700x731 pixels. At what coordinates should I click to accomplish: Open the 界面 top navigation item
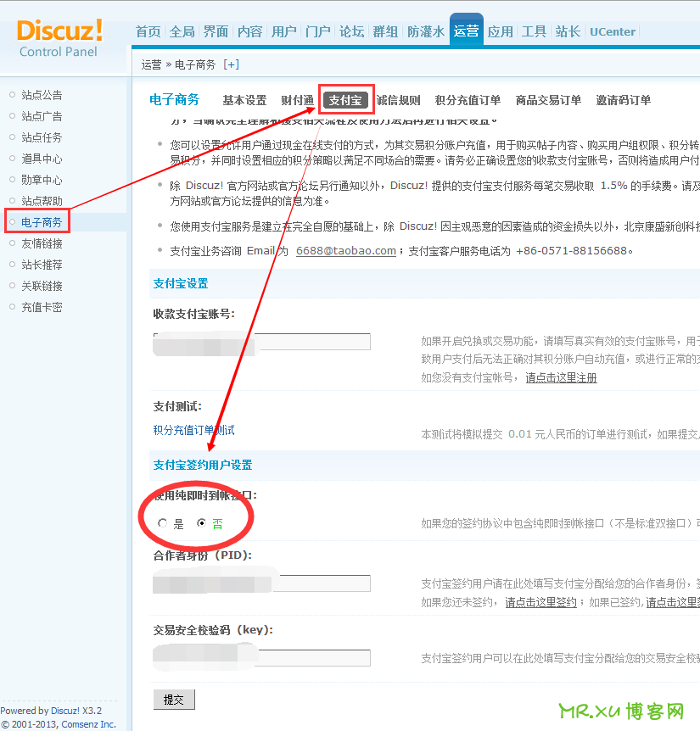pos(216,31)
